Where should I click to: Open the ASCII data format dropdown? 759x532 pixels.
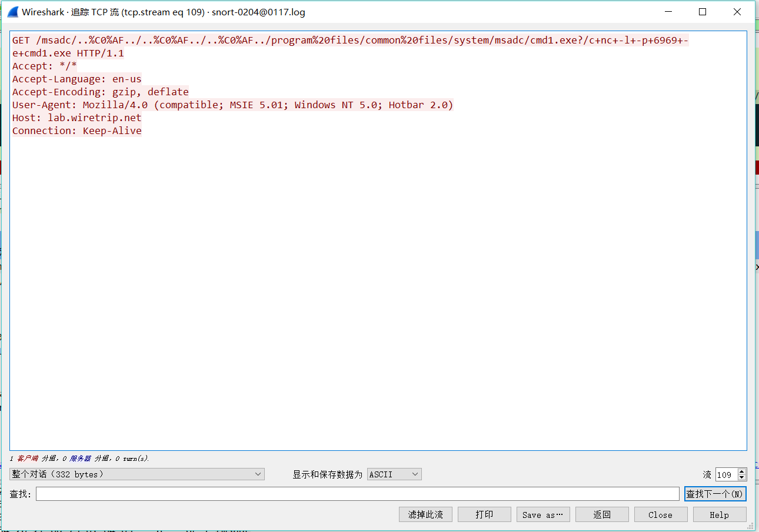point(394,474)
